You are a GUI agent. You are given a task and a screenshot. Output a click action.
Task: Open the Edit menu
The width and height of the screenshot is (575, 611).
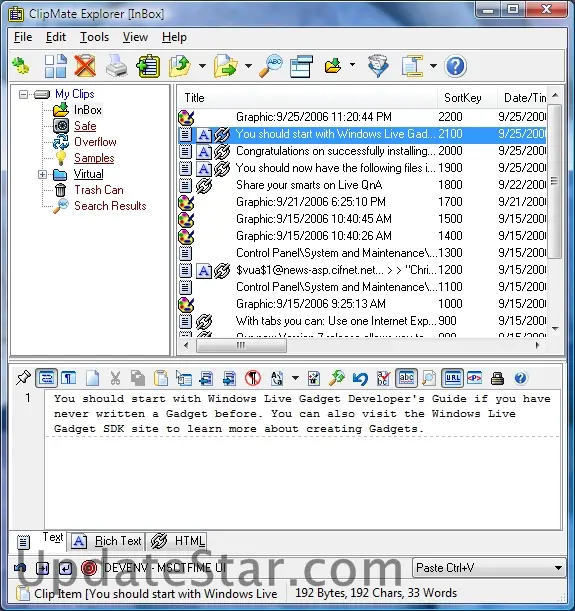(56, 37)
